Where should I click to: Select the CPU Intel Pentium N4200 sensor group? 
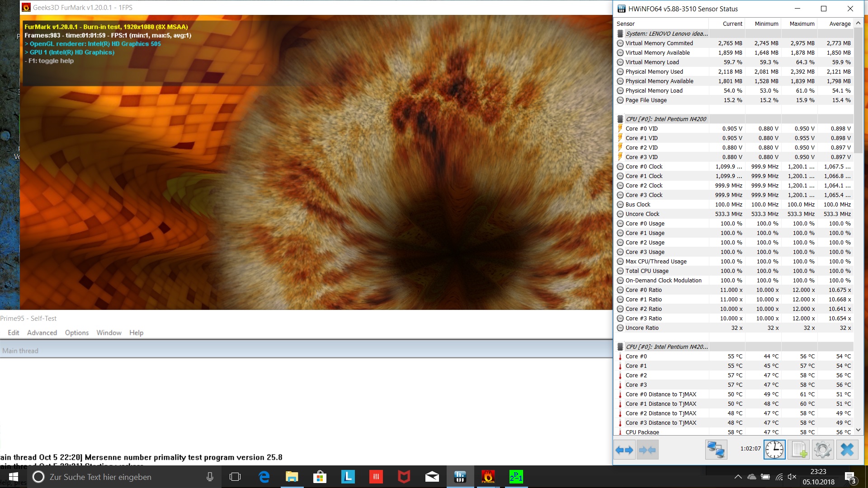pos(665,119)
